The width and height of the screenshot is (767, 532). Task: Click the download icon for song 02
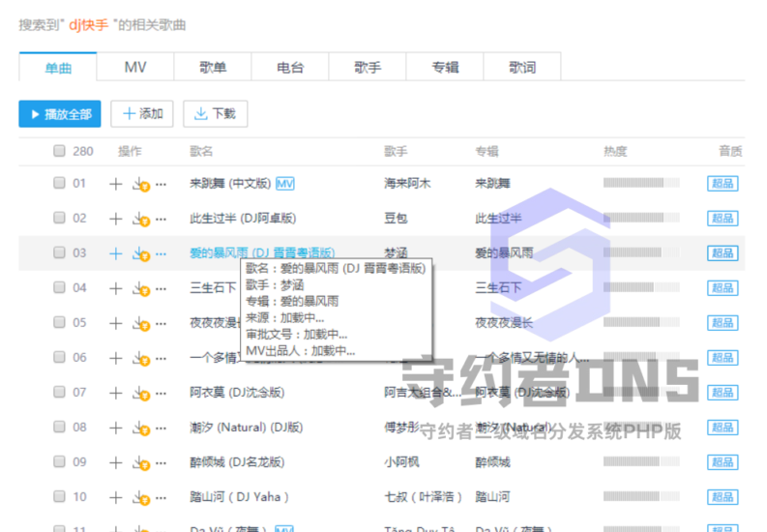click(140, 219)
